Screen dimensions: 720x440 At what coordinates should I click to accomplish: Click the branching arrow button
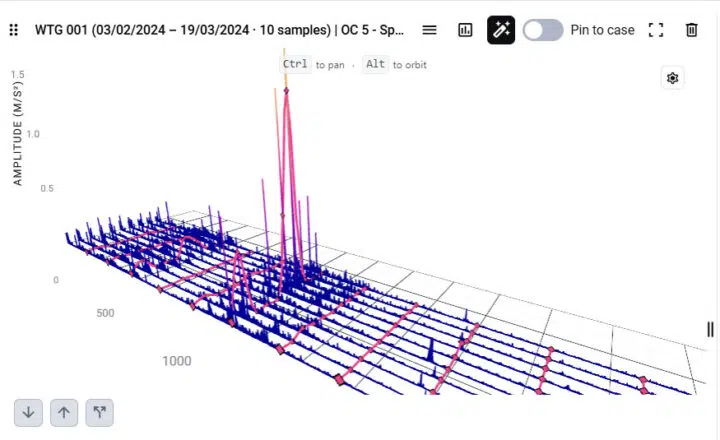tap(100, 412)
